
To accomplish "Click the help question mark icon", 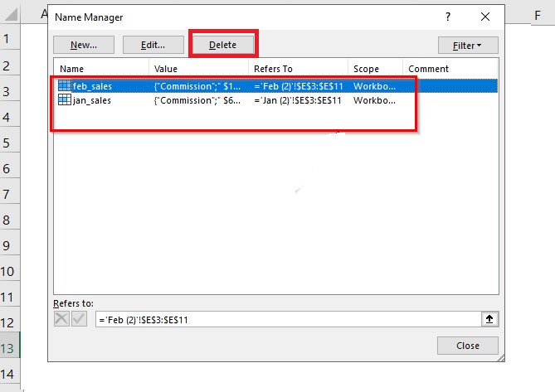I will click(x=448, y=17).
